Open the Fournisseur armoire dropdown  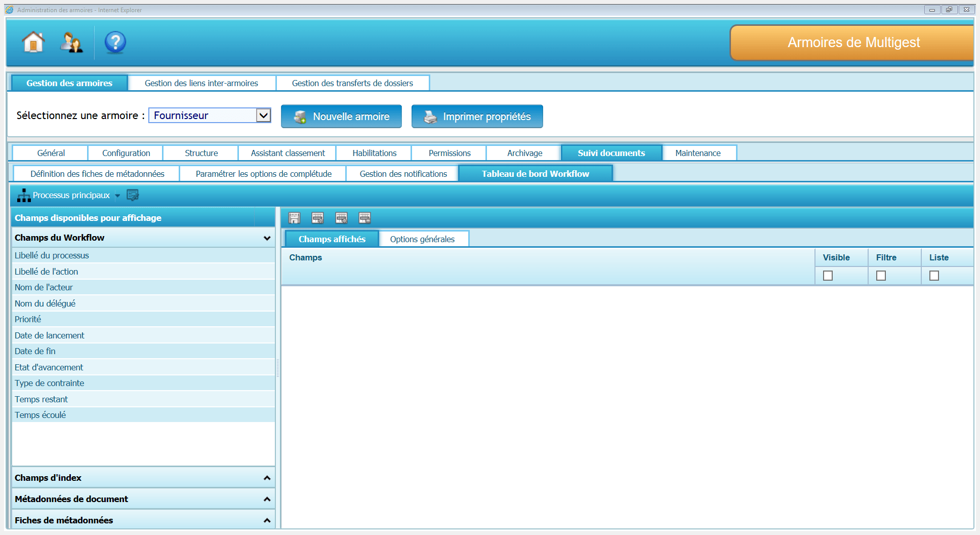click(263, 116)
